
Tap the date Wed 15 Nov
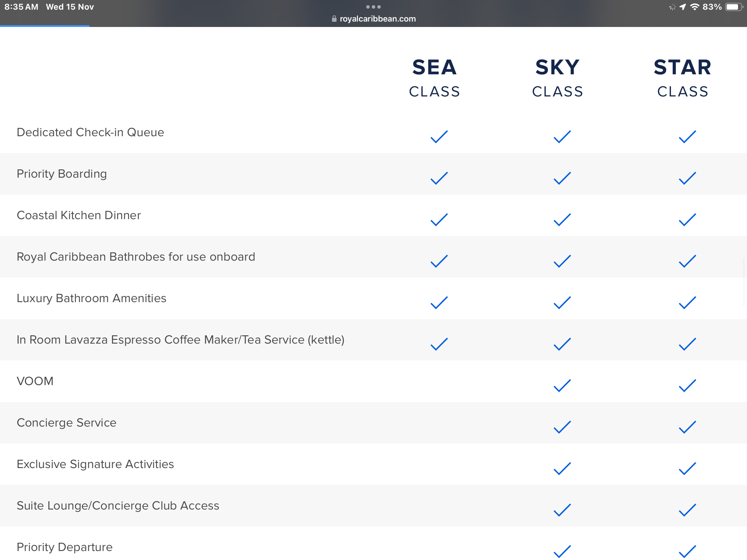click(70, 7)
